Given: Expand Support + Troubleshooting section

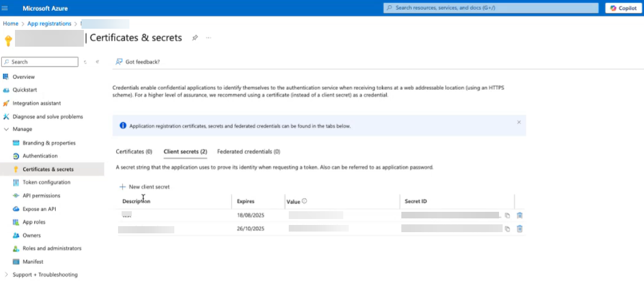Looking at the screenshot, I should pyautogui.click(x=6, y=275).
